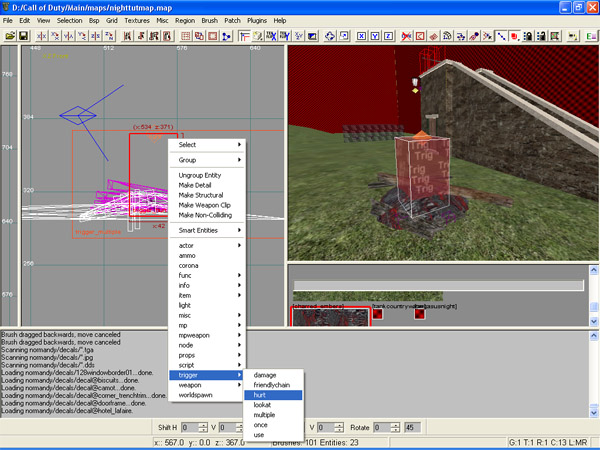Expand the item submenu arrow
This screenshot has height=450, width=600.
tap(240, 295)
